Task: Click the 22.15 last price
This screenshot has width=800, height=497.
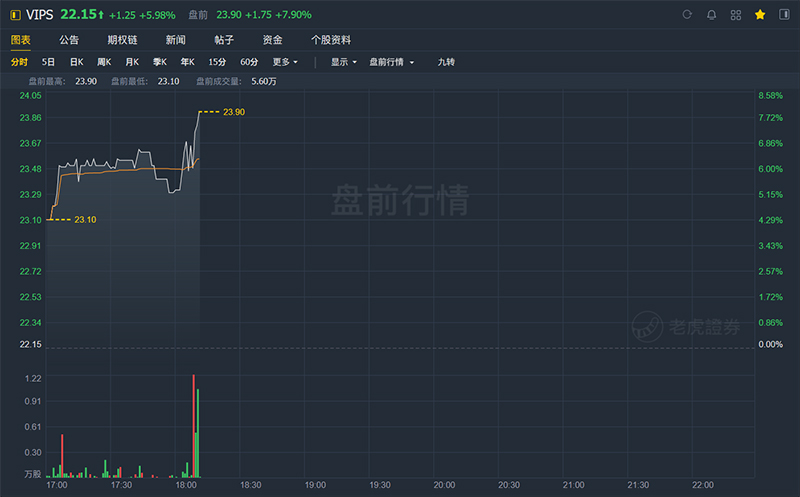Action: tap(78, 14)
